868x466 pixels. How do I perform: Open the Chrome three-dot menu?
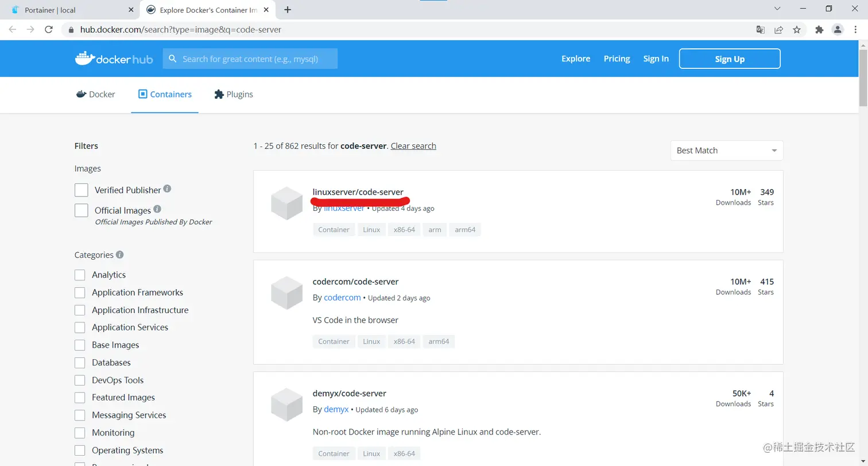[x=856, y=30]
